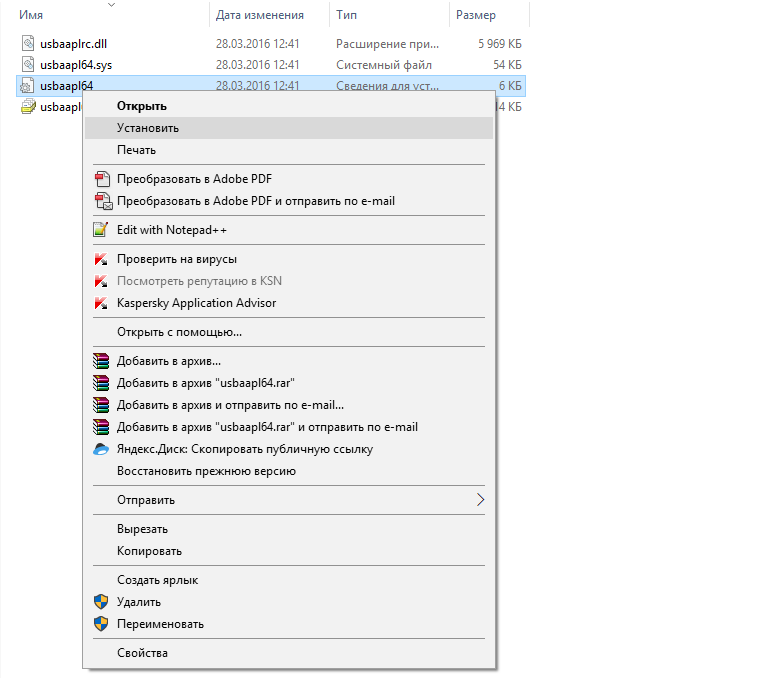Choose Открыть с помощью... menu entry
Screen dimensions: 783x678
tap(179, 332)
